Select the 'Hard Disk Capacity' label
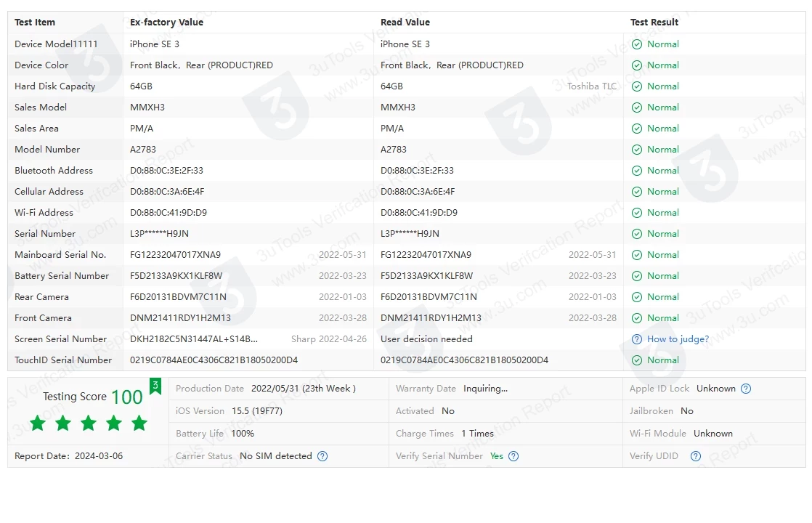812x523 pixels. [x=55, y=86]
